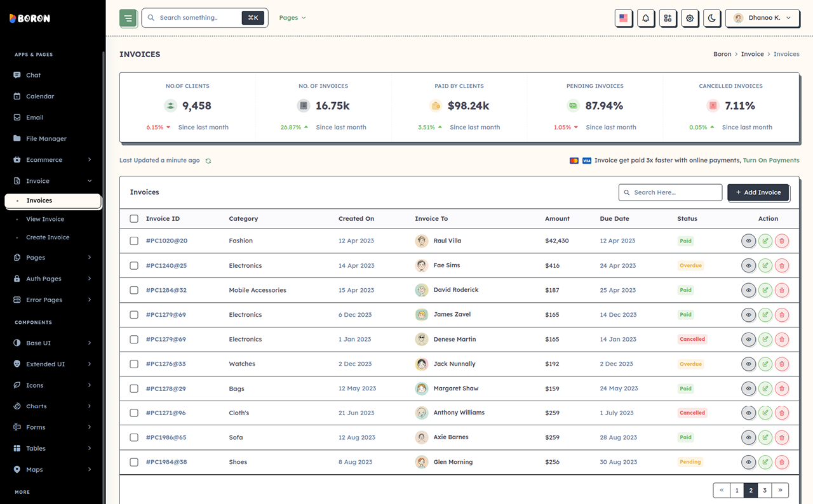
Task: Open the notifications bell icon
Action: coord(645,18)
